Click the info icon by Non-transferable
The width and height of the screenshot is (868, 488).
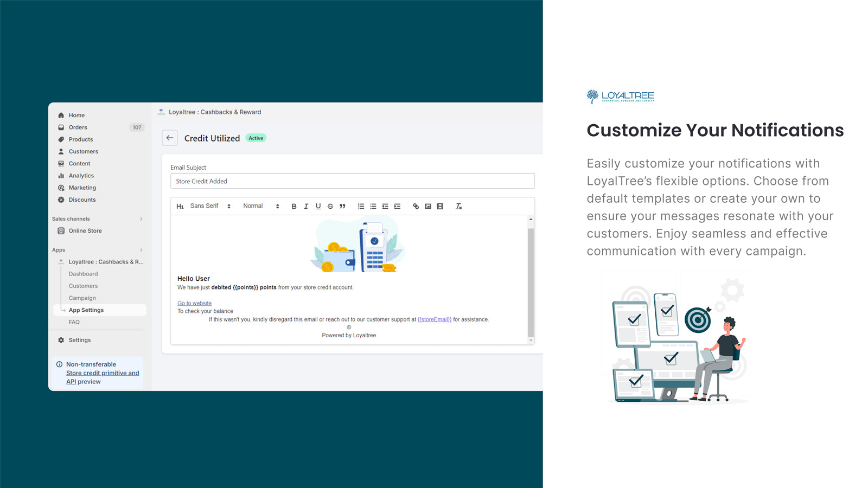coord(60,364)
